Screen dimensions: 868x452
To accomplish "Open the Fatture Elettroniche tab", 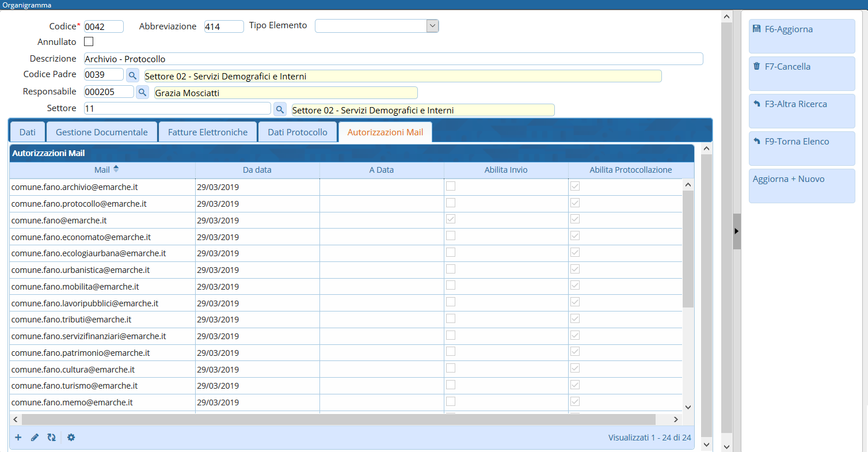I will pos(208,132).
